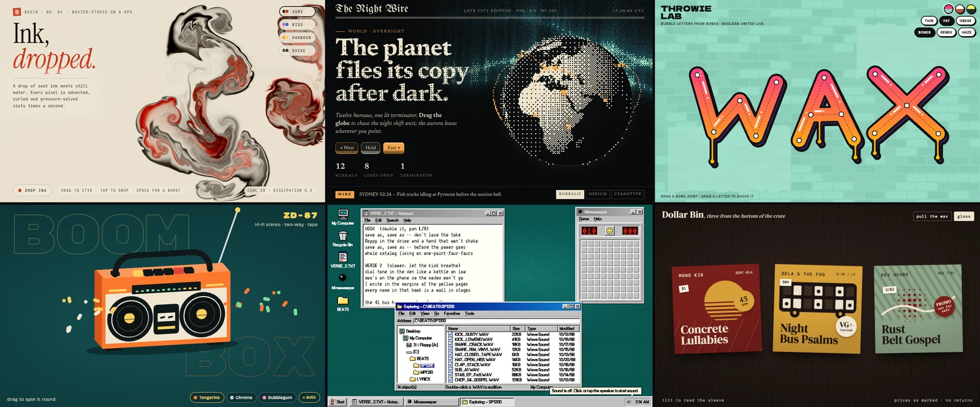Click the gloss button in Dollar Bin

[x=964, y=216]
